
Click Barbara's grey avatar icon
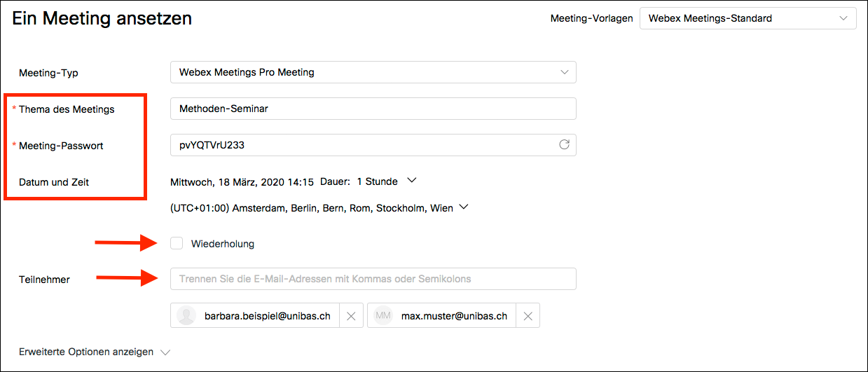tap(186, 316)
